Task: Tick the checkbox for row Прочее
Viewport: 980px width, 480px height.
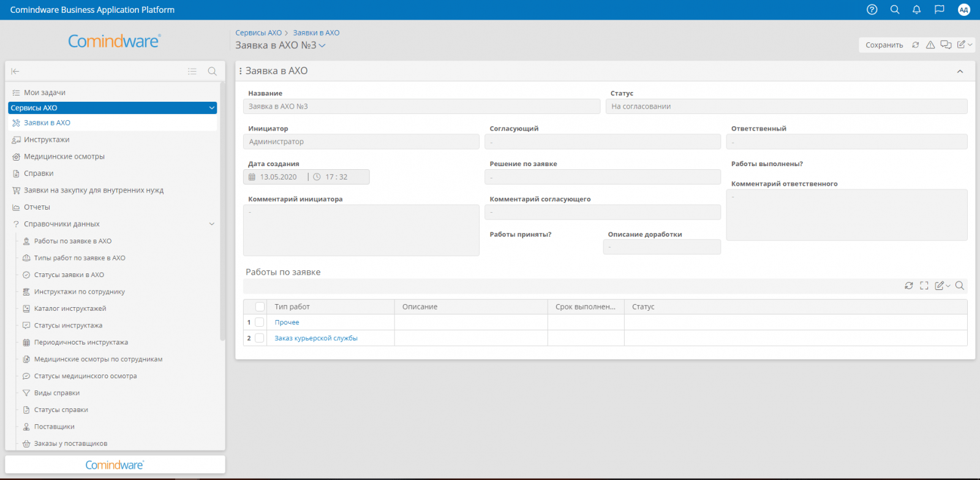Action: (260, 322)
